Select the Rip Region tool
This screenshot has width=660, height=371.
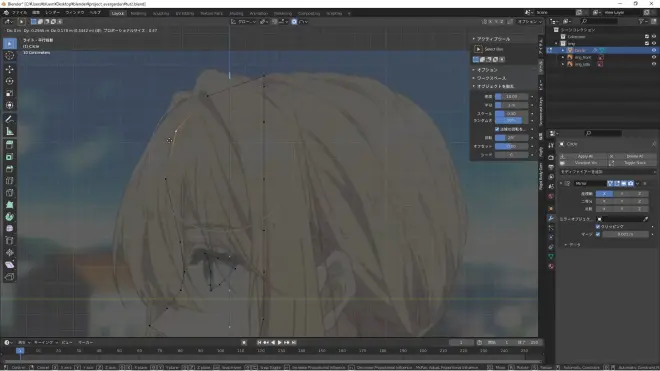pyautogui.click(x=10, y=277)
